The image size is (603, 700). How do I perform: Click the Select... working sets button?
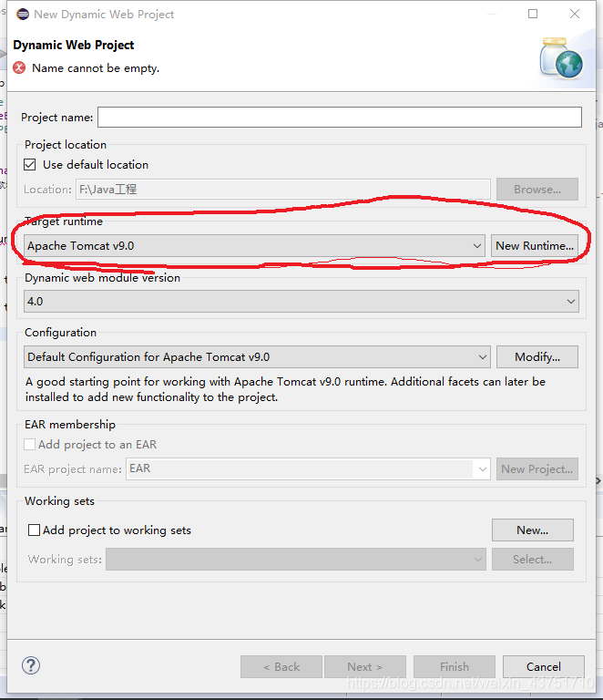pos(533,560)
